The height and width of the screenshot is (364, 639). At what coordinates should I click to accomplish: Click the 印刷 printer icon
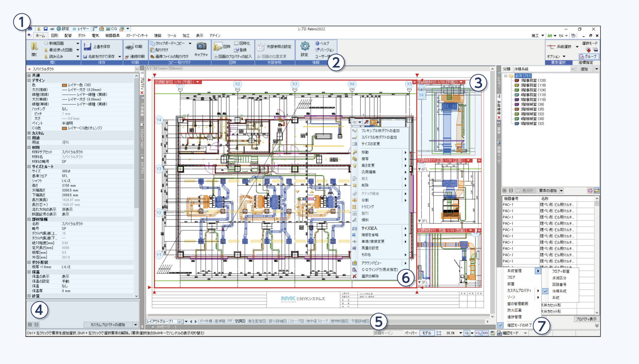[x=129, y=47]
